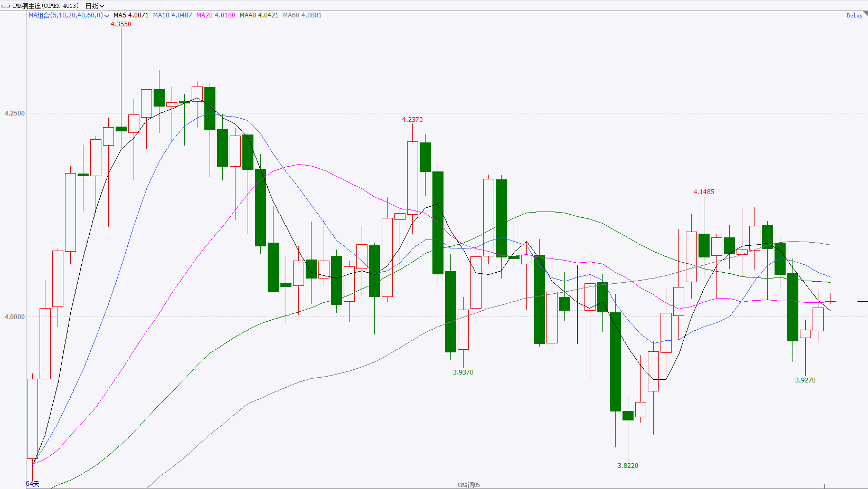Click the 4.0000 price axis label
Viewport: 868px width, 489px height.
click(x=14, y=317)
